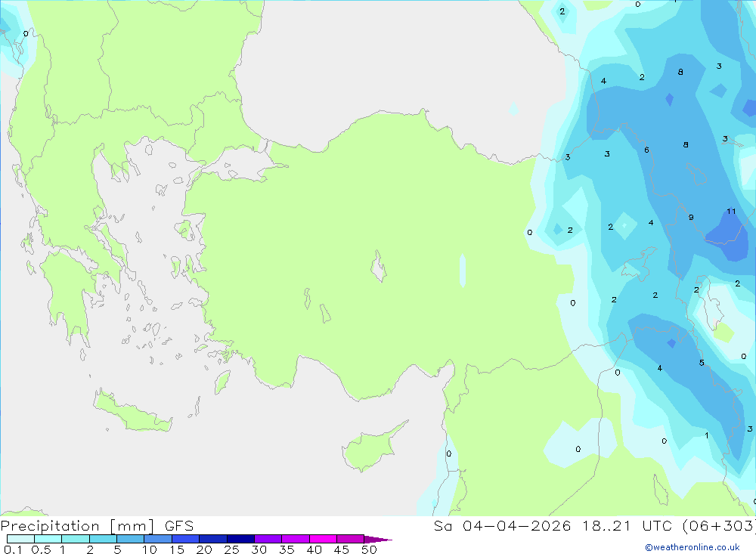Image resolution: width=756 pixels, height=554 pixels.
Task: Click the map precipitation value "5"
Action: 702,363
